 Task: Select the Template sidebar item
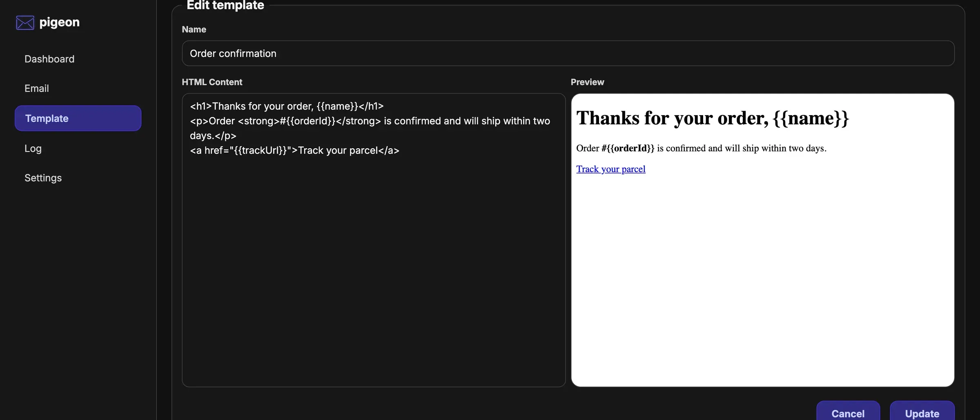(x=78, y=118)
